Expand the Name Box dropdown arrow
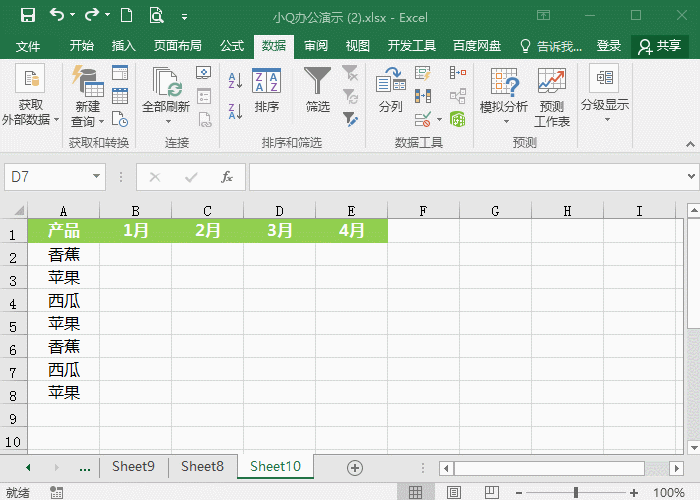The width and height of the screenshot is (700, 500). point(97,177)
